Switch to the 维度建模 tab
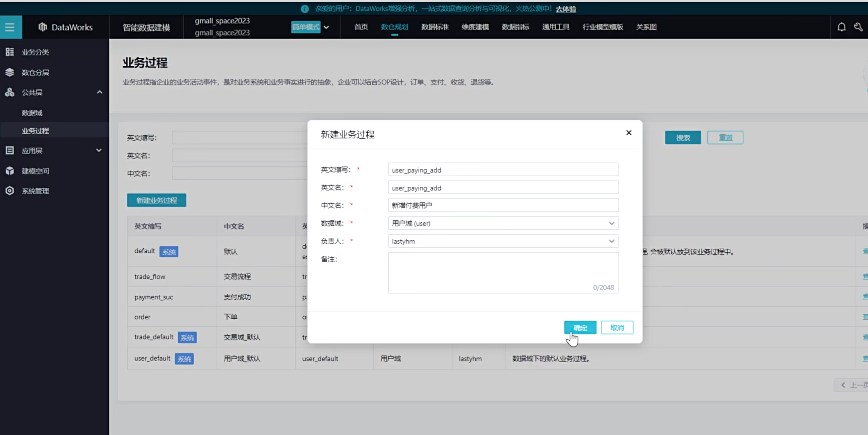 point(475,27)
